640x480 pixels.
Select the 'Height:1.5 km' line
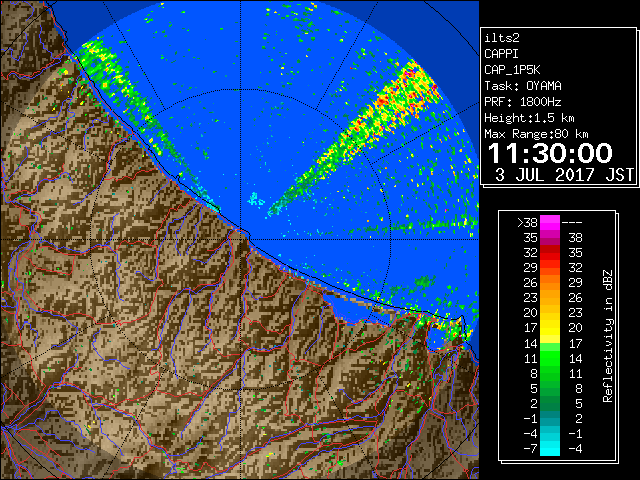tap(529, 118)
